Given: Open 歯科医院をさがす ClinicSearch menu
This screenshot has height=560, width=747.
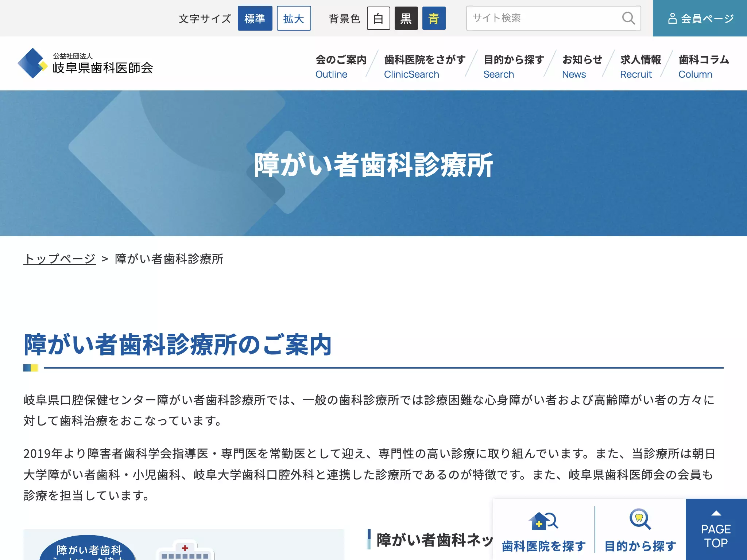Looking at the screenshot, I should click(425, 66).
